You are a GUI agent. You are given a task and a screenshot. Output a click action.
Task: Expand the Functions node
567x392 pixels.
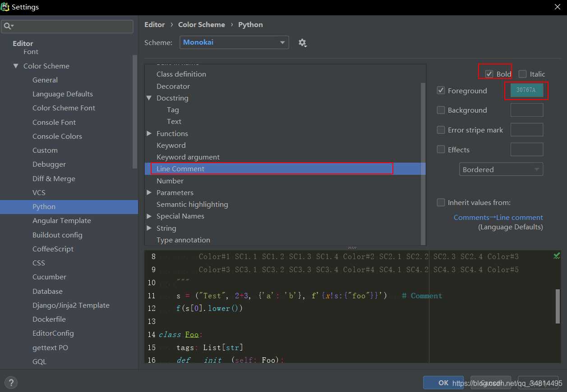tap(149, 133)
